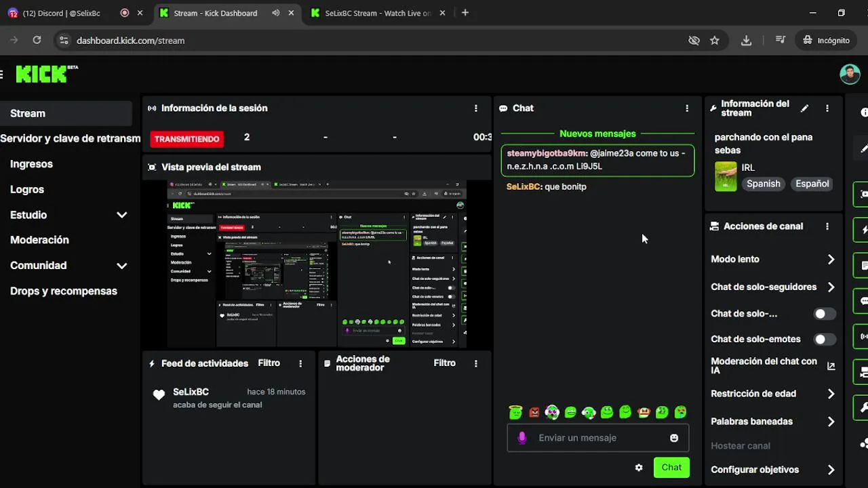
Task: View site information icon in address bar
Action: click(x=64, y=41)
